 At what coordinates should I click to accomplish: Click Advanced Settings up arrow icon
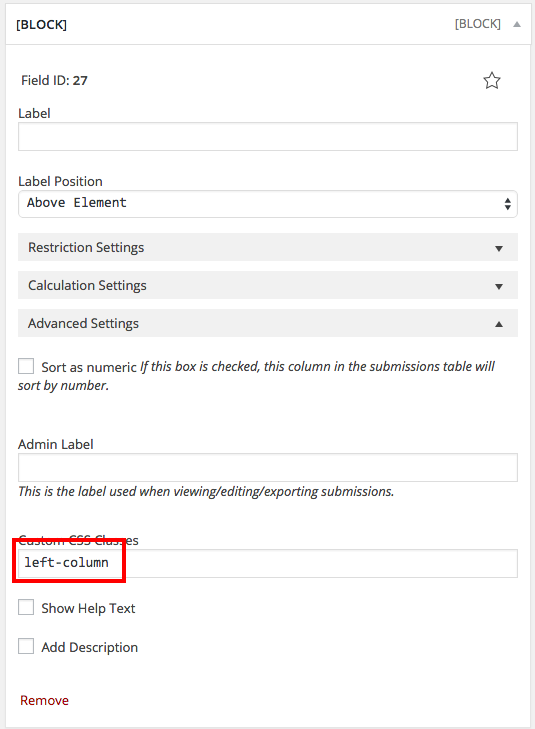(x=499, y=324)
